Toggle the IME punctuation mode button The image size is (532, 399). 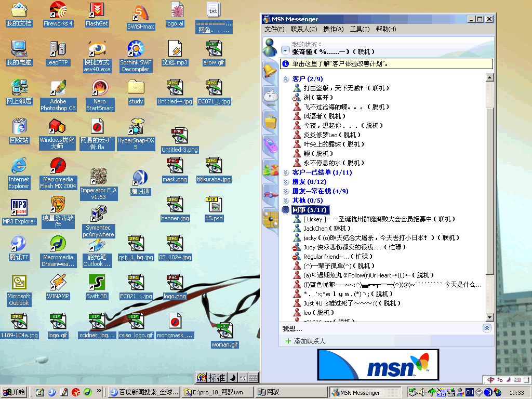click(243, 377)
